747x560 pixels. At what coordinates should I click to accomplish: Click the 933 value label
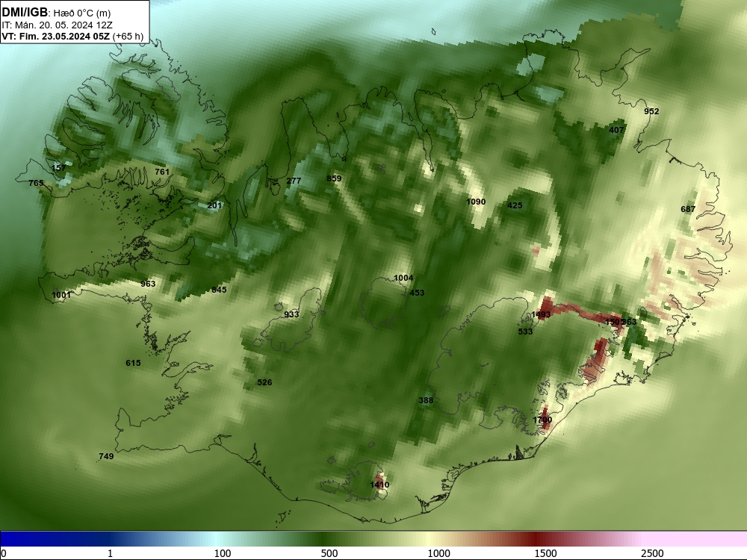[291, 314]
